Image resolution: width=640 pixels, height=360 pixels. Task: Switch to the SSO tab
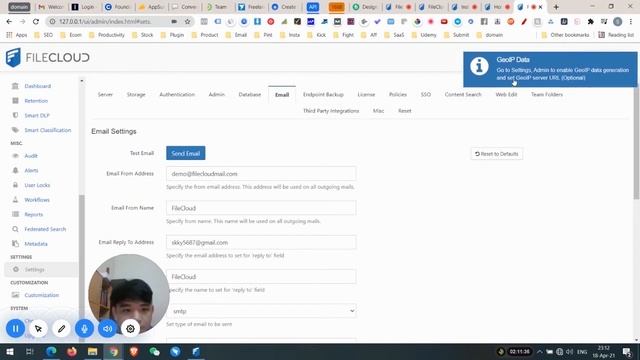coord(426,94)
